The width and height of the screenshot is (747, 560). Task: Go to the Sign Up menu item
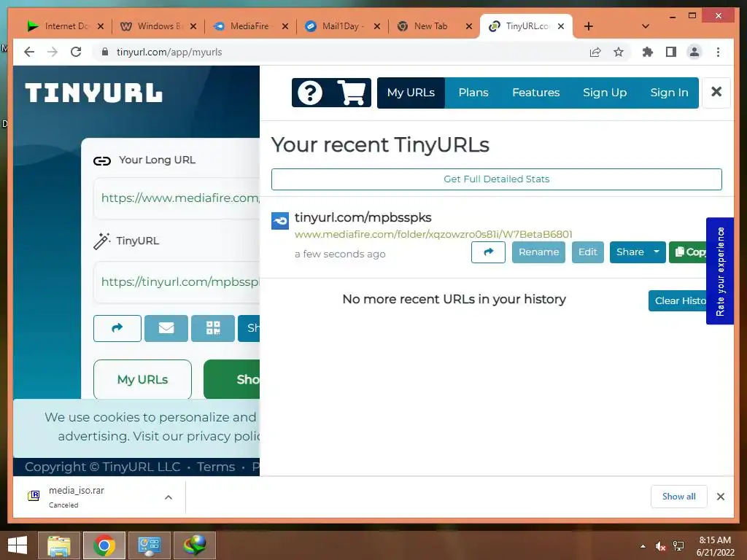[605, 93]
